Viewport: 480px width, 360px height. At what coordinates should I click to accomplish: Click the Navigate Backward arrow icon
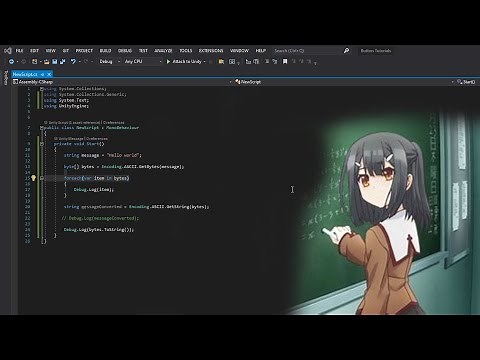(11, 62)
